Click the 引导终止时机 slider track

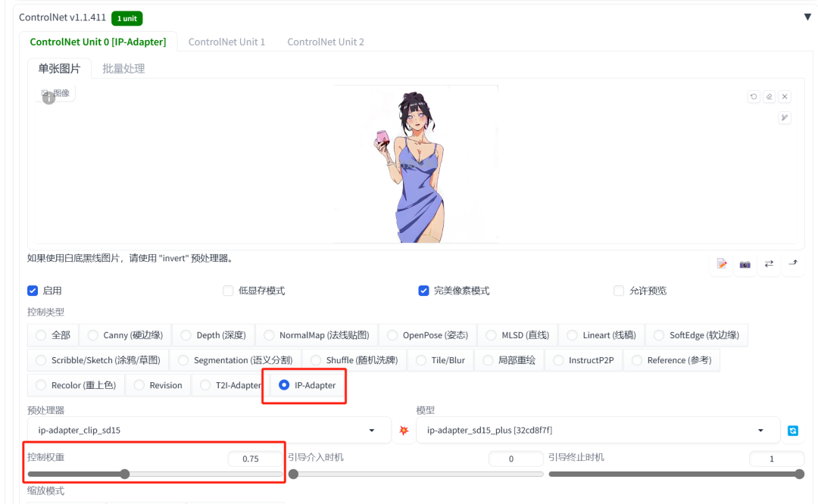click(x=676, y=474)
